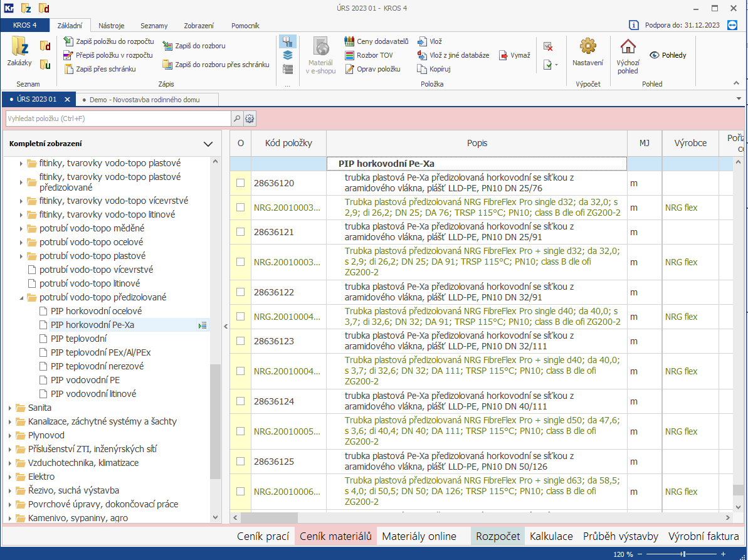
Task: Open Pomocník ribbon tab
Action: 245,26
